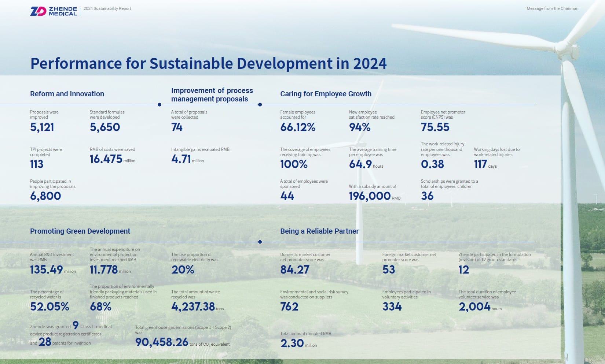The width and height of the screenshot is (605, 364).
Task: Click the 20% renewable electricity figure
Action: point(183,270)
